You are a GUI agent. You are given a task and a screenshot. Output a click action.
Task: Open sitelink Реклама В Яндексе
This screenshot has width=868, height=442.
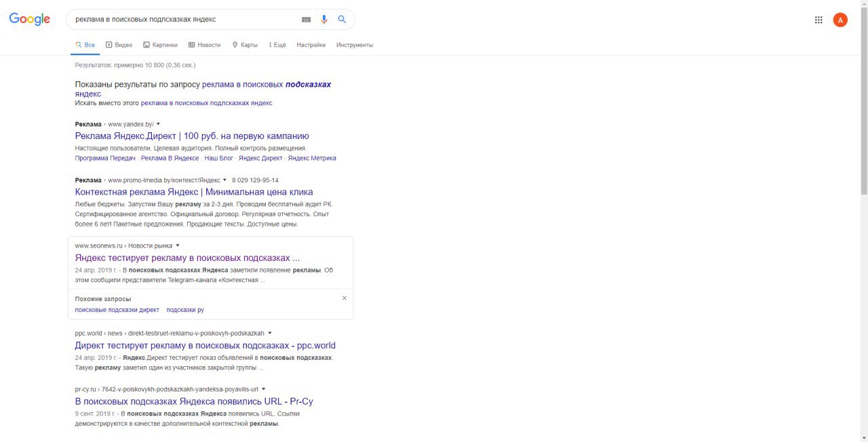coord(170,158)
